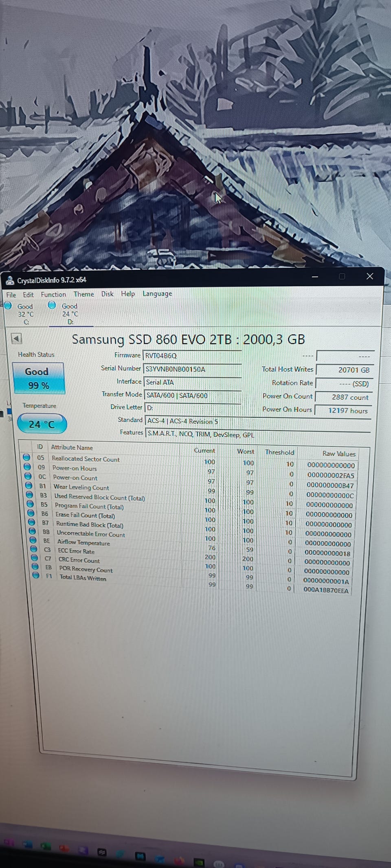Image resolution: width=391 pixels, height=868 pixels.
Task: Select the Wear Leveling Count row name
Action: (81, 488)
